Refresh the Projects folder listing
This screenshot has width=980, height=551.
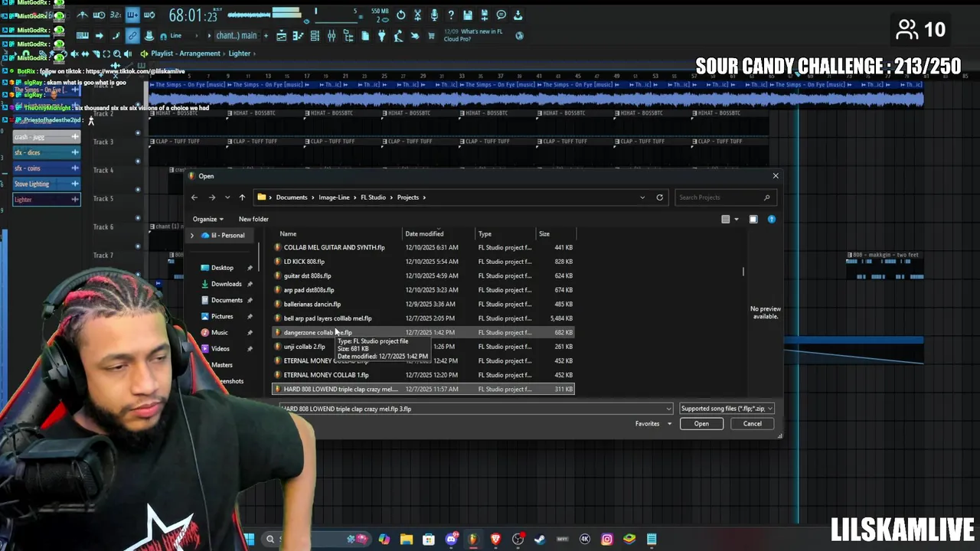tap(659, 197)
